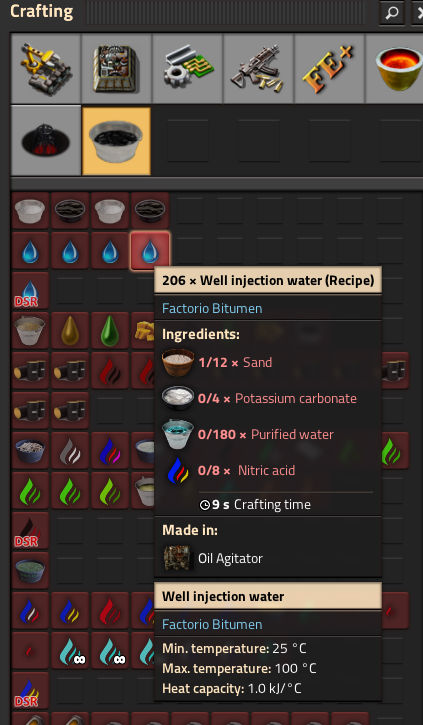423x725 pixels.
Task: Click the search magnifier button in Crafting header
Action: tap(392, 12)
